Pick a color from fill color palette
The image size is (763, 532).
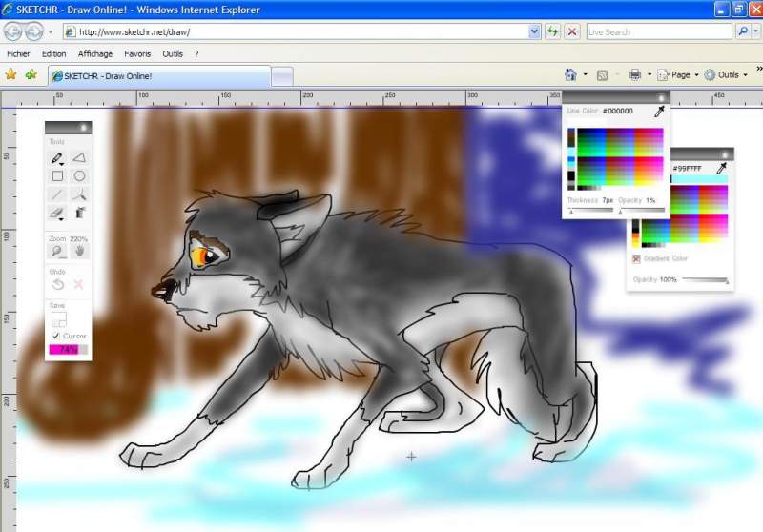tap(699, 214)
